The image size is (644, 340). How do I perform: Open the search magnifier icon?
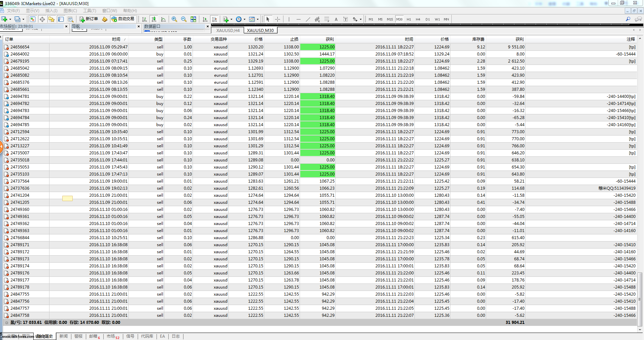(x=628, y=19)
